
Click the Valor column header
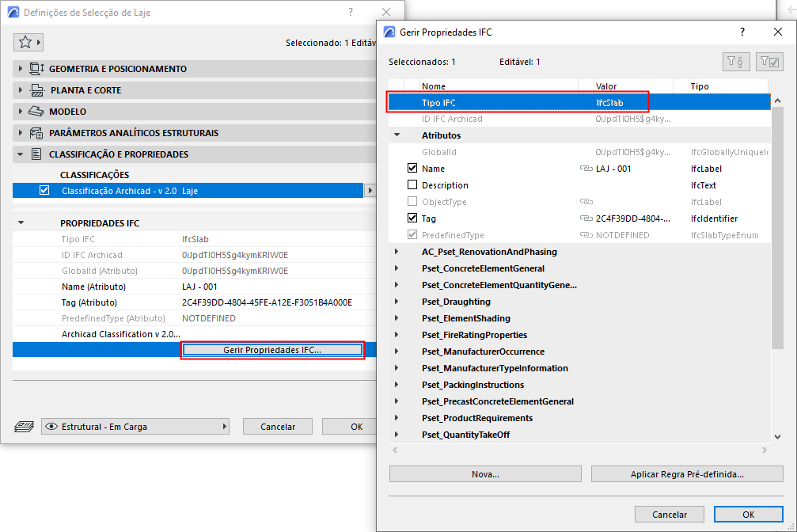[633, 86]
